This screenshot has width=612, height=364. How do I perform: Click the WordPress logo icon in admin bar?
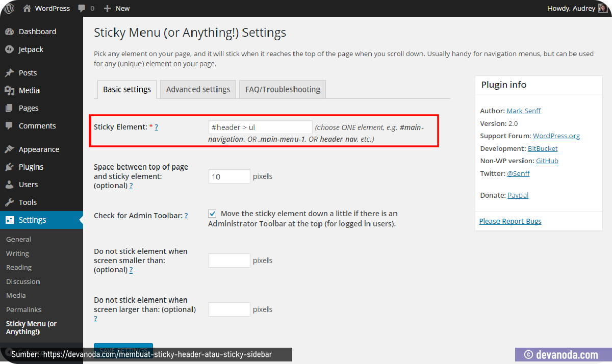click(x=9, y=8)
